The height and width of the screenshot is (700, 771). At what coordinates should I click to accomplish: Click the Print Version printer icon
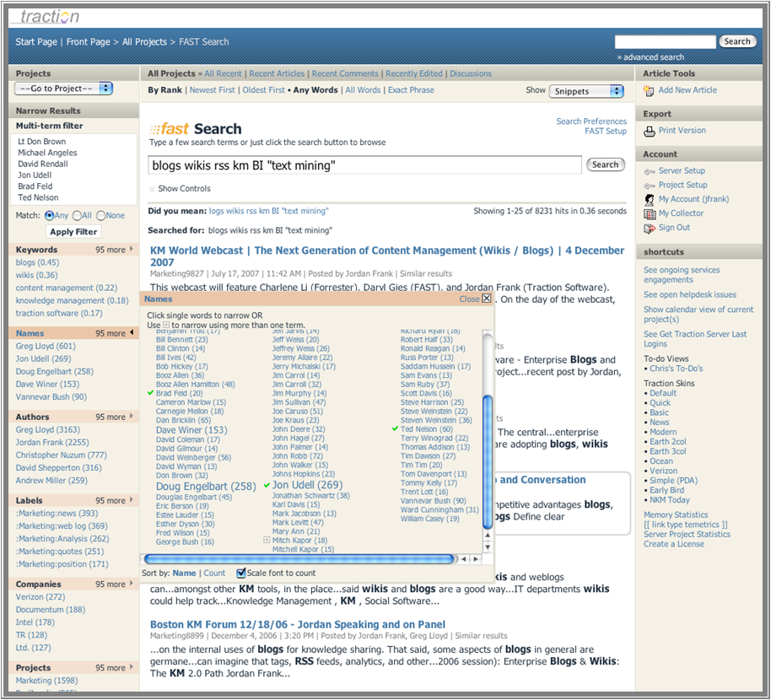coord(650,131)
